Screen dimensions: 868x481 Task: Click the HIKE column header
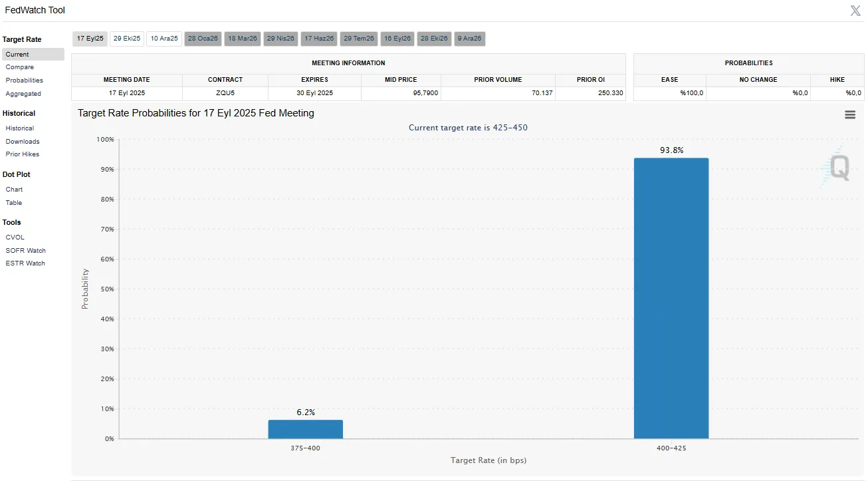tap(837, 80)
